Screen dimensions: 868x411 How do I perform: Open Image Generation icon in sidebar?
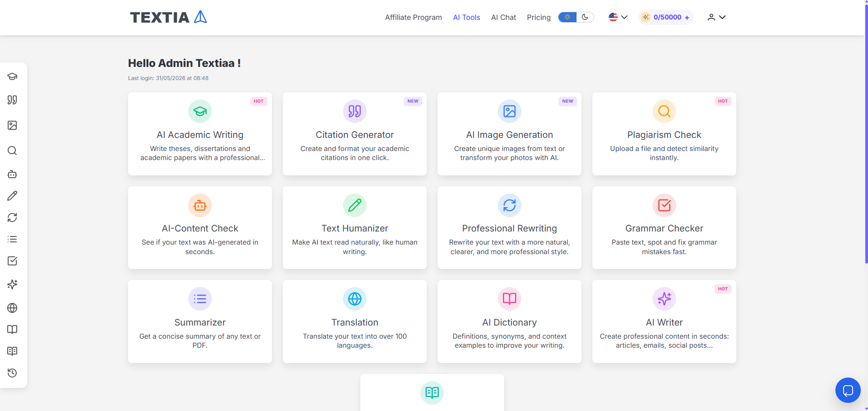point(12,125)
